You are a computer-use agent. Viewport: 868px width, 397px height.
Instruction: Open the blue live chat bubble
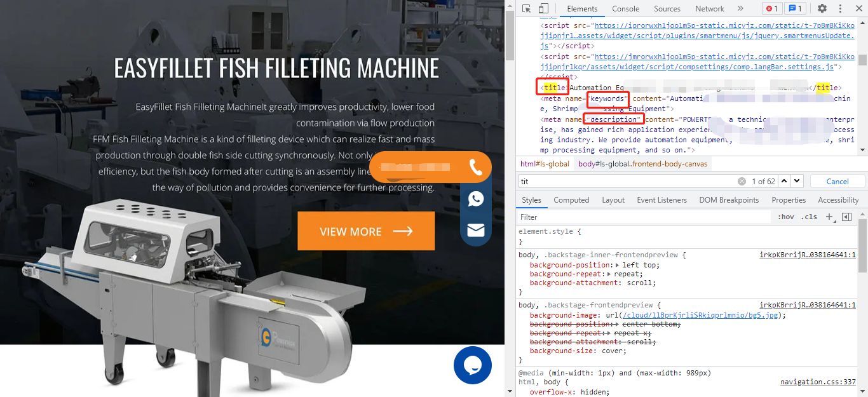coord(473,365)
